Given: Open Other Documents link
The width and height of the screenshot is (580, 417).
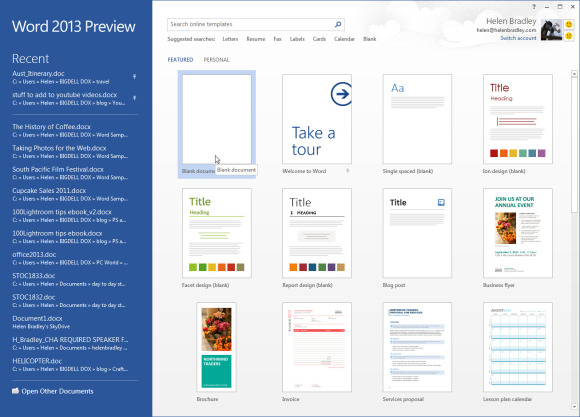Looking at the screenshot, I should [x=57, y=391].
